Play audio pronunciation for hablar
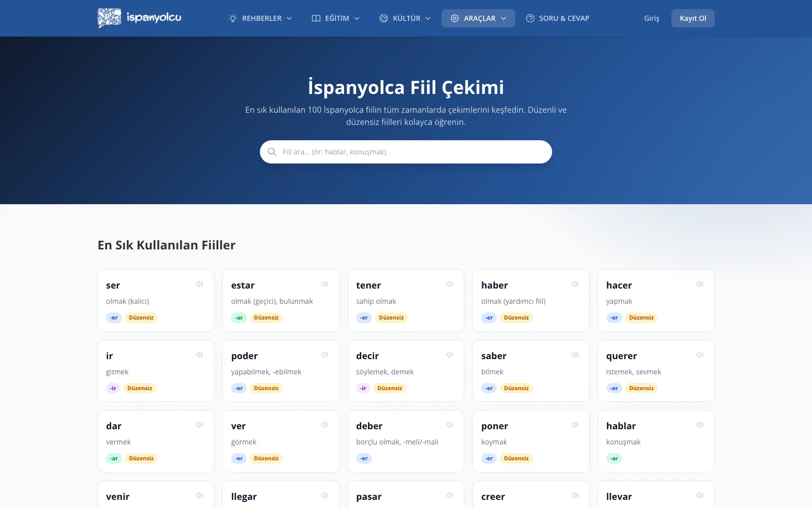Screen dimensions: 812x508 point(700,425)
